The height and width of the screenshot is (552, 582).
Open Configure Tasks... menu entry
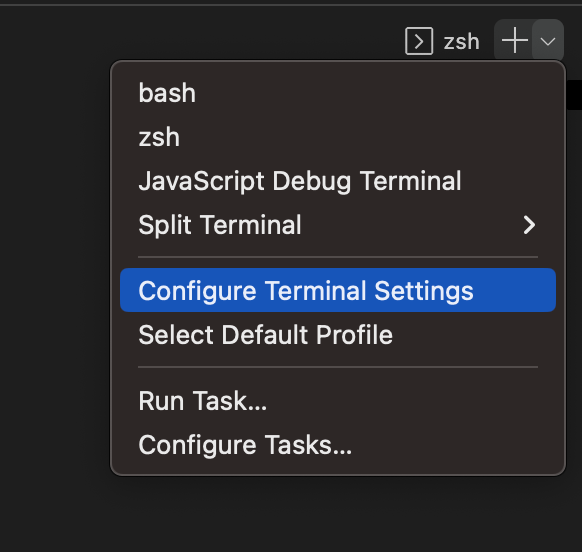(x=338, y=444)
